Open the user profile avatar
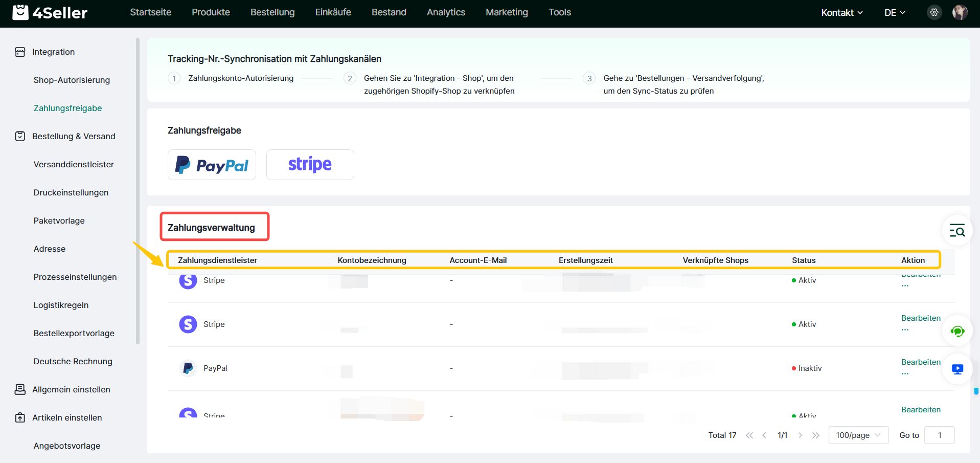Viewport: 980px width, 463px height. tap(960, 12)
